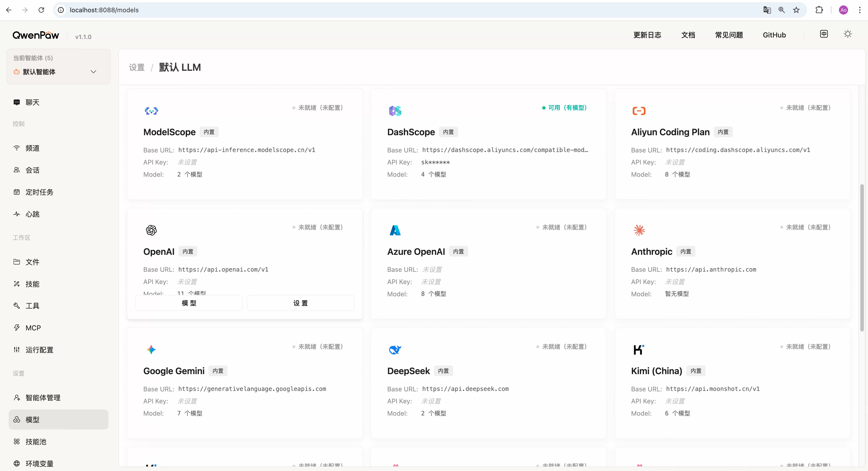Open the 工具 tools section

(32, 306)
